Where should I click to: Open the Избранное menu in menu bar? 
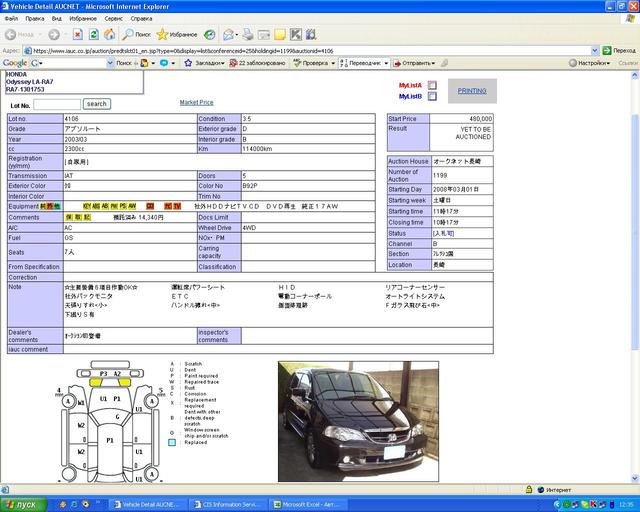point(83,19)
